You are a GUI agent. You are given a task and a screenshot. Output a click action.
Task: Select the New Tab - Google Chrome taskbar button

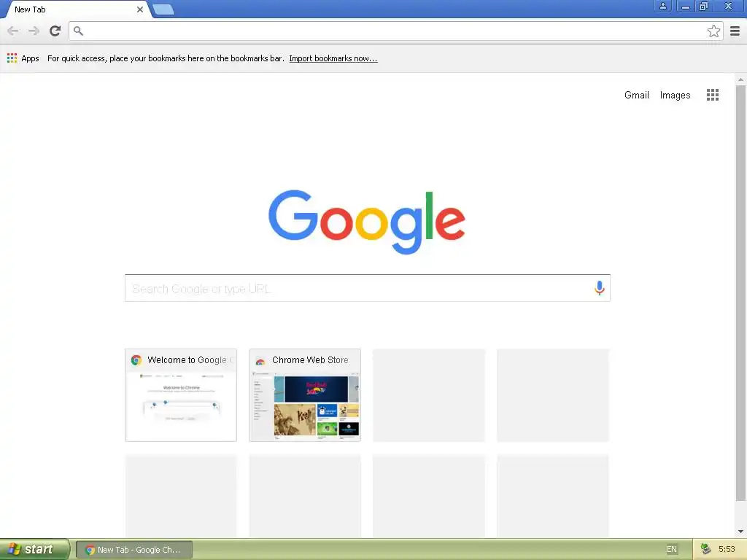tap(134, 550)
